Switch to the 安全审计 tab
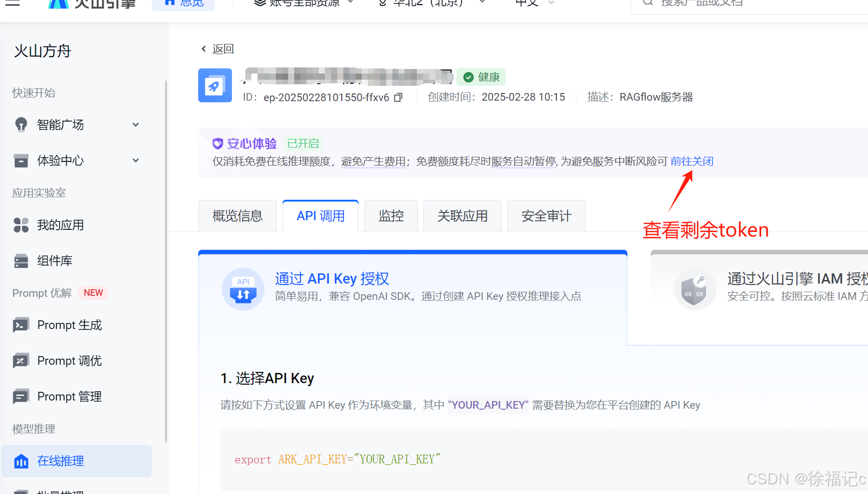Viewport: 868px width, 494px height. pos(546,216)
